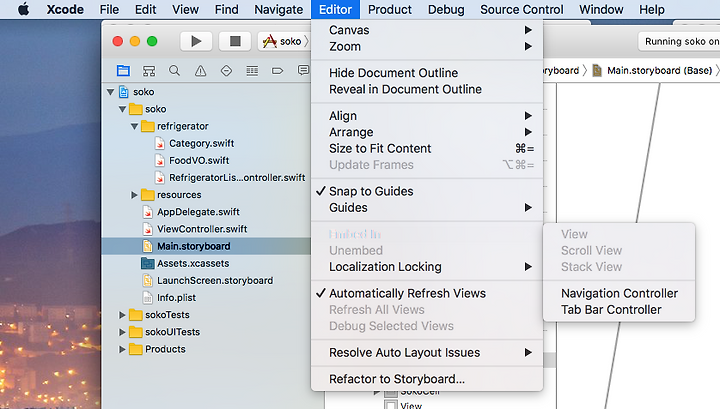Embed in Tab Bar Controller
The image size is (720, 409).
[619, 309]
